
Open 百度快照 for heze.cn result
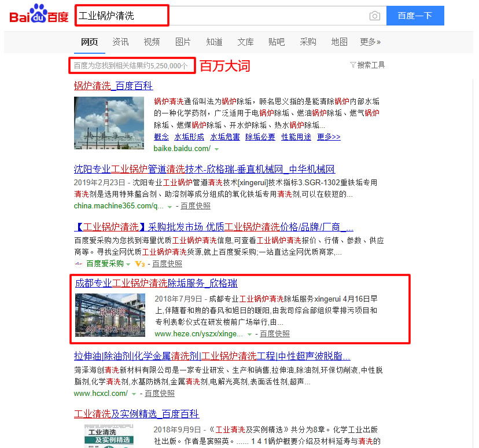pyautogui.click(x=275, y=334)
